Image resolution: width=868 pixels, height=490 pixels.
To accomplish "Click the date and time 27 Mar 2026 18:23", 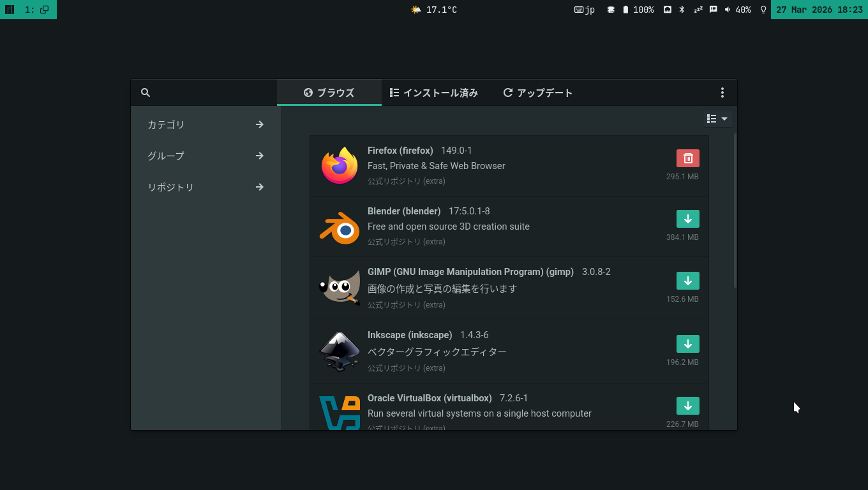I will coord(819,10).
